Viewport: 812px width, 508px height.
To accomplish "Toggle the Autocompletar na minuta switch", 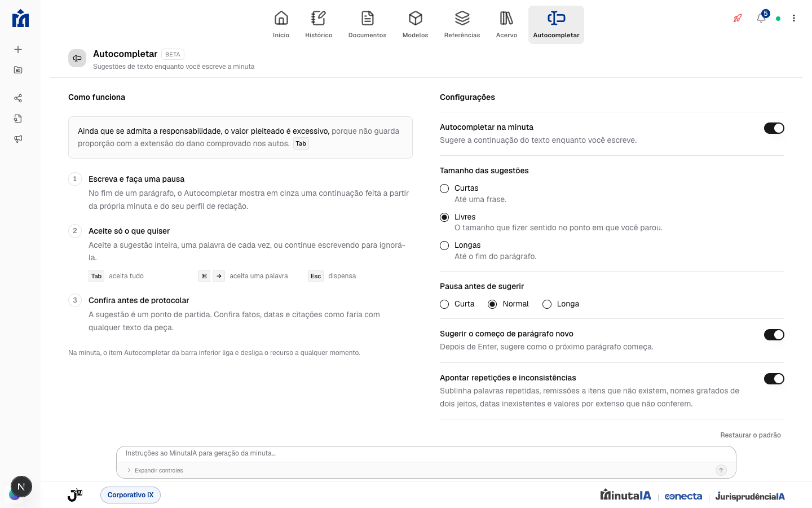I will pyautogui.click(x=774, y=128).
